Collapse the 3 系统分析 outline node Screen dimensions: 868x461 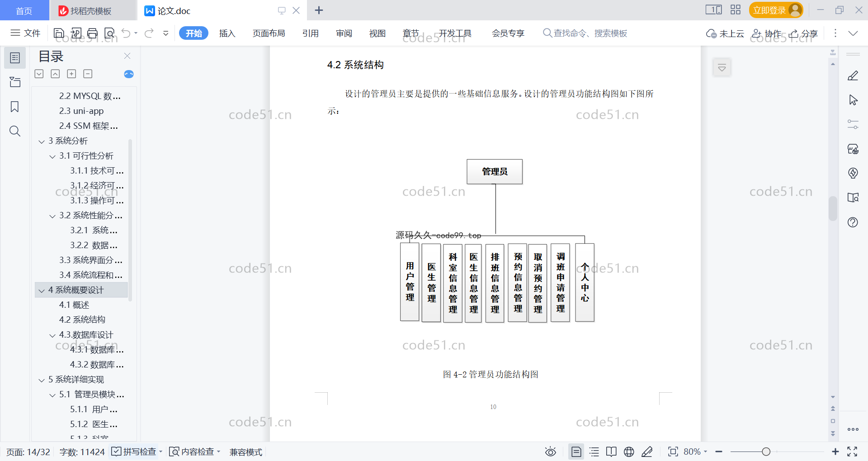click(x=42, y=141)
